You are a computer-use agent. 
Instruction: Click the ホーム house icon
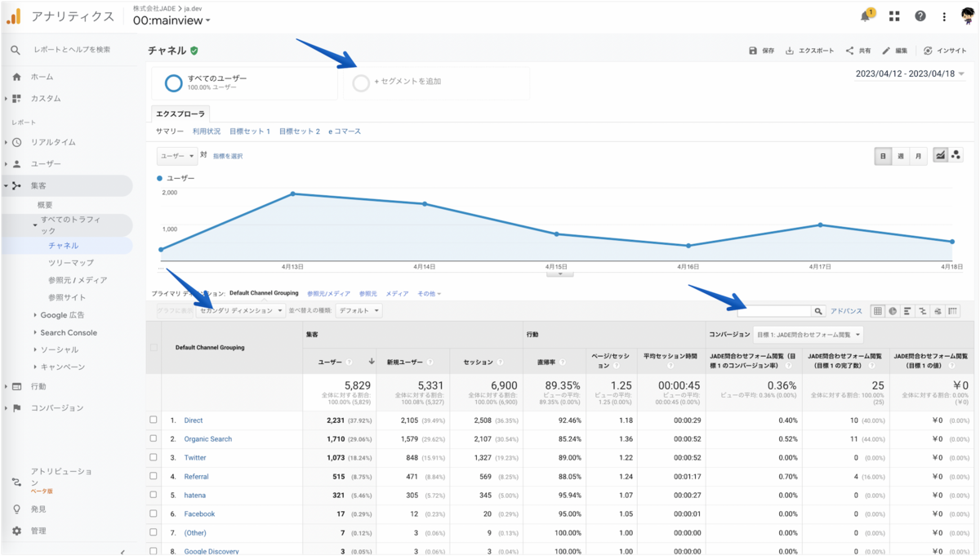[x=16, y=77]
